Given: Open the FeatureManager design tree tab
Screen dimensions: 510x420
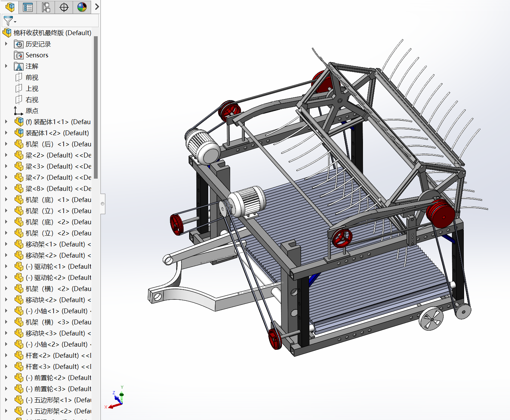Looking at the screenshot, I should click(10, 7).
